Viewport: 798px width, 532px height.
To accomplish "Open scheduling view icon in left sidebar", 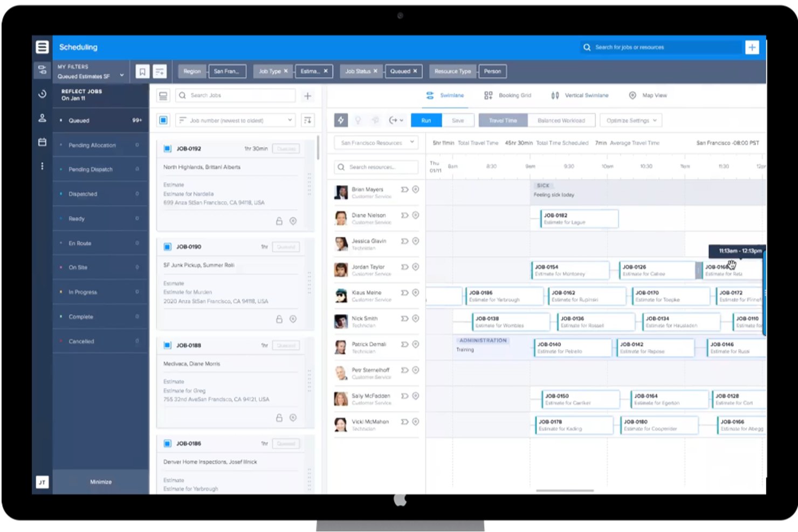I will coord(42,70).
